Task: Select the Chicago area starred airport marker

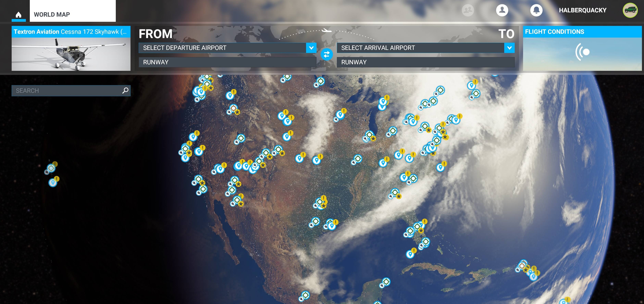Action: point(369,135)
